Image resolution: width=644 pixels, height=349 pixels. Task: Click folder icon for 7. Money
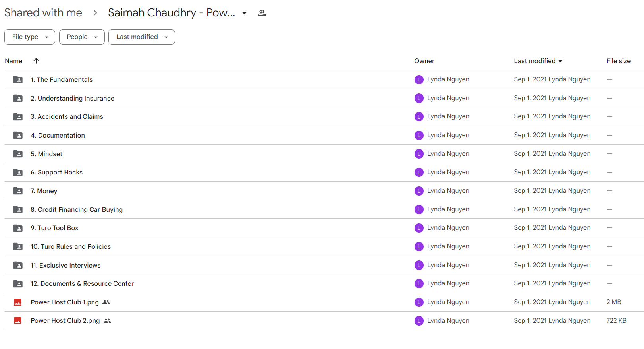(x=18, y=191)
